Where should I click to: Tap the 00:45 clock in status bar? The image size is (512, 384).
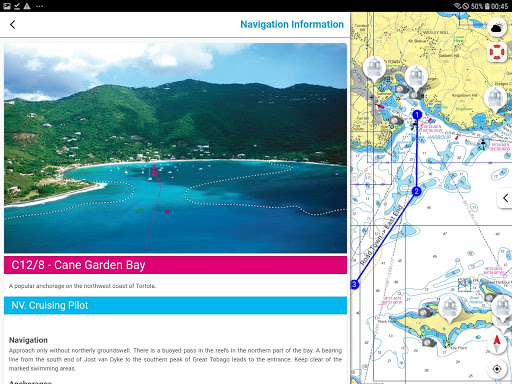(500, 6)
